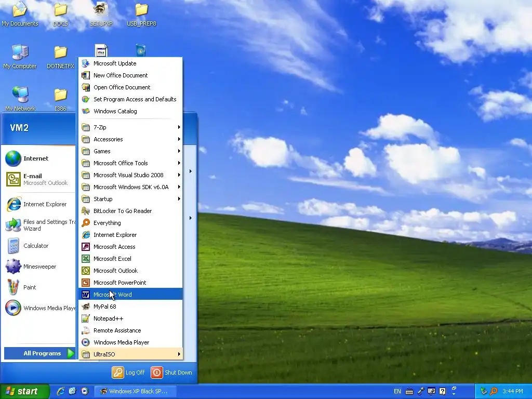Click the 3:44 PM clock
Image resolution: width=532 pixels, height=399 pixels.
(512, 391)
